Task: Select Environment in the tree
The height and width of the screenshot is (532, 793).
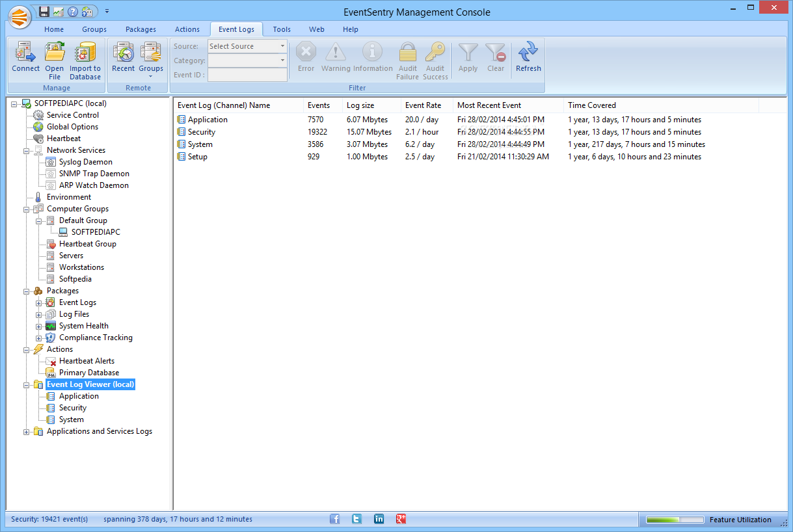Action: pos(69,197)
